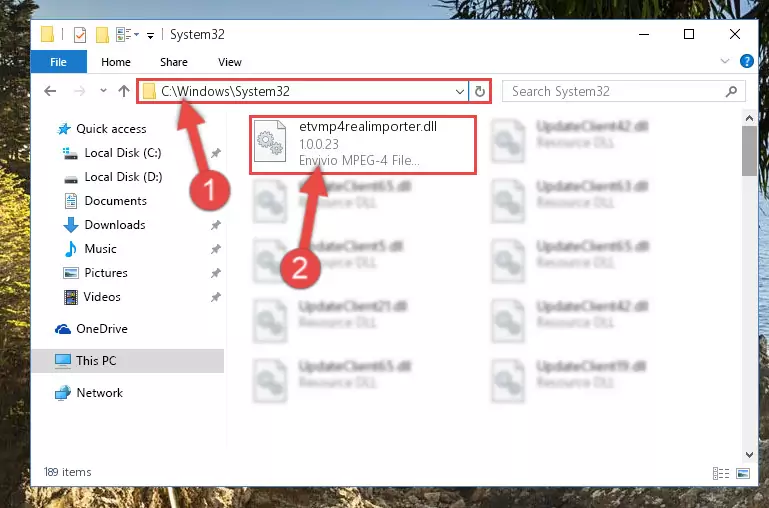Click the New folder icon in title bar

click(102, 34)
